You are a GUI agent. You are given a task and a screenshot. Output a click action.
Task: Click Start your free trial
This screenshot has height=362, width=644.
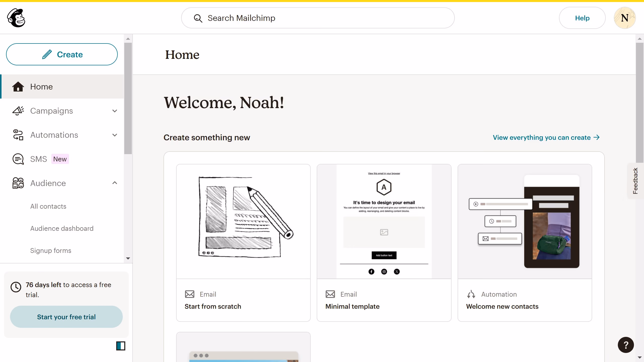pos(66,317)
